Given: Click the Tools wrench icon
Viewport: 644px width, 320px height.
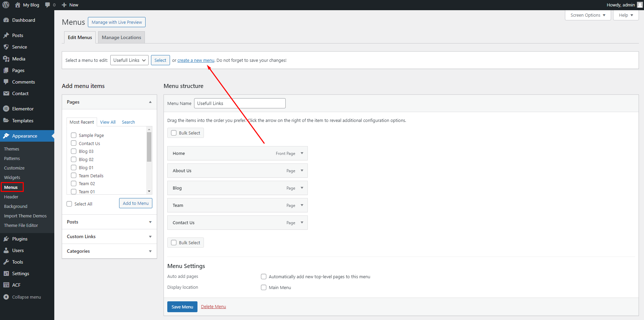Looking at the screenshot, I should [6, 262].
